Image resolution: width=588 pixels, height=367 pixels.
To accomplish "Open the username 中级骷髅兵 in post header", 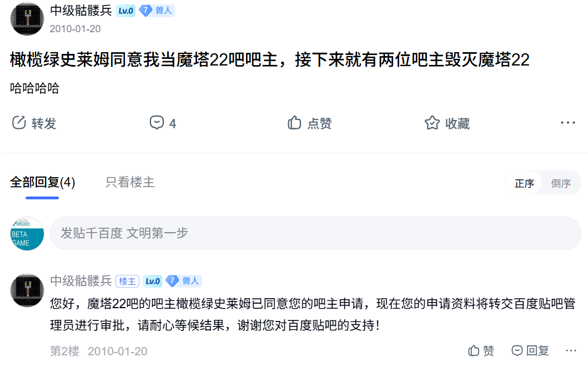I will coord(81,11).
